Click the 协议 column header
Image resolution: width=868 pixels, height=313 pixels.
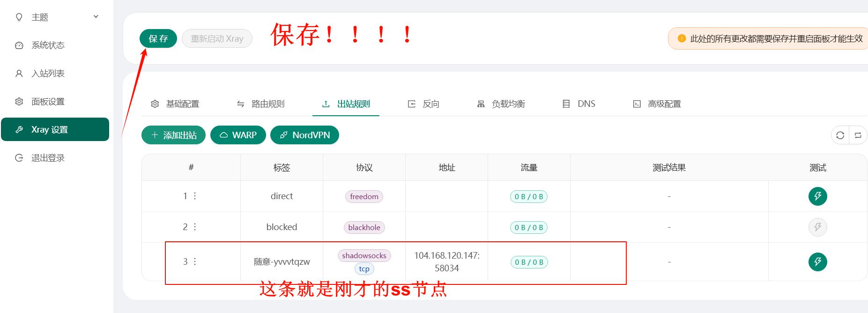coord(364,167)
